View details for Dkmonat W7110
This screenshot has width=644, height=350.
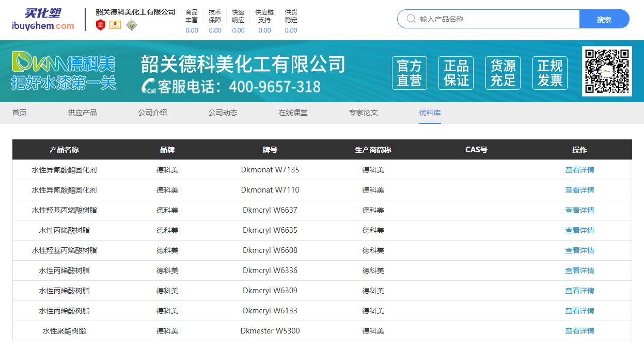[580, 190]
